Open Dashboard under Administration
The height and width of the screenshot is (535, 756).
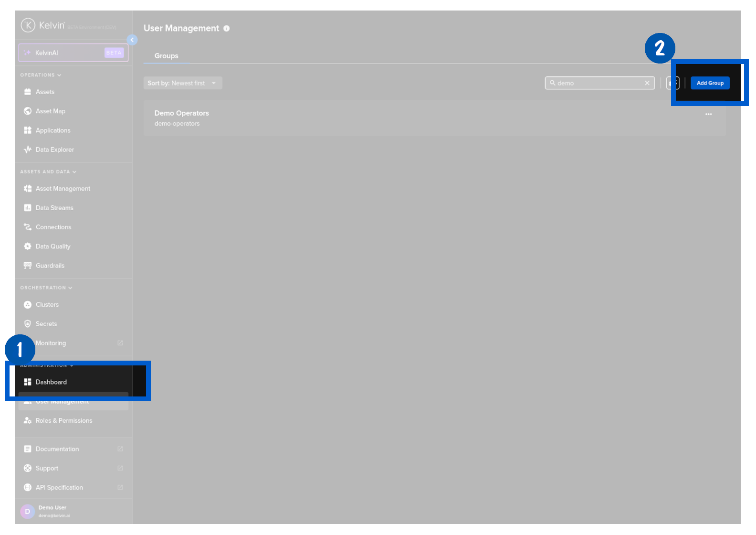pos(51,382)
